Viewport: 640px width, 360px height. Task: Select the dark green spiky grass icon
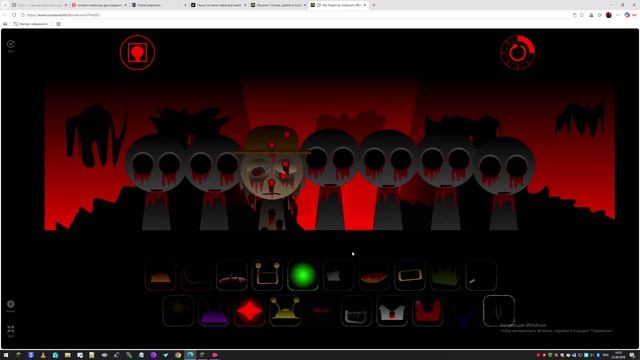coord(445,276)
